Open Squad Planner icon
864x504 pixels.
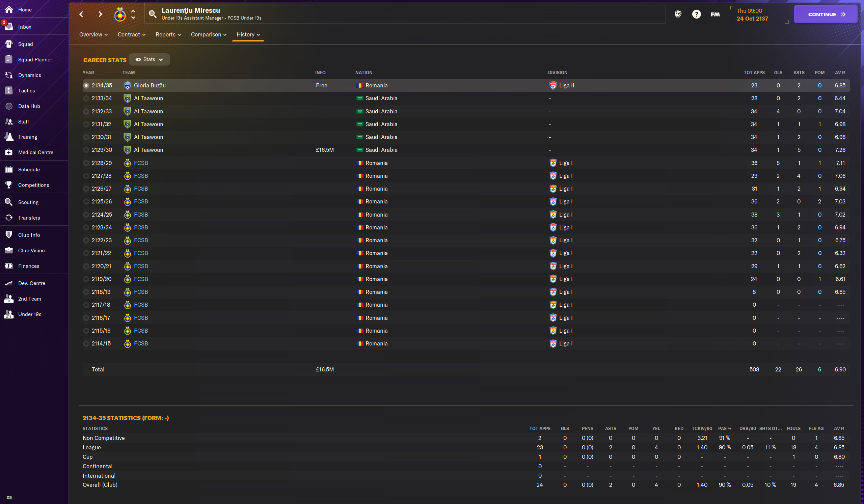coord(9,59)
